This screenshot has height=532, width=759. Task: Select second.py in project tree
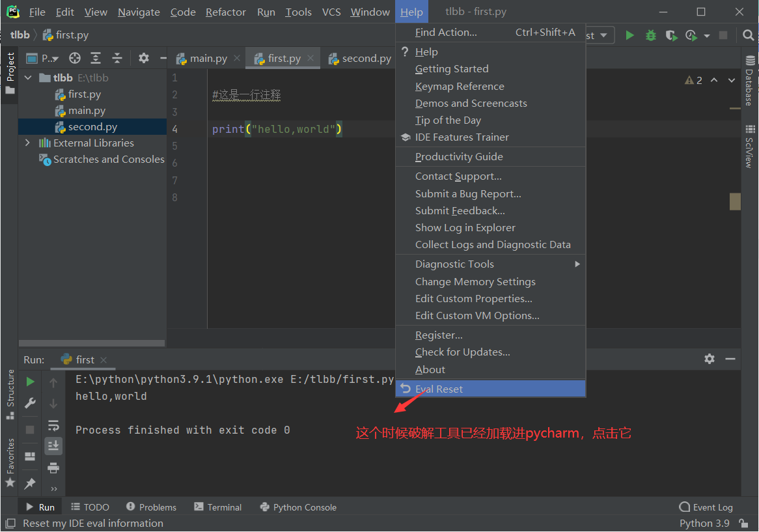pos(92,127)
